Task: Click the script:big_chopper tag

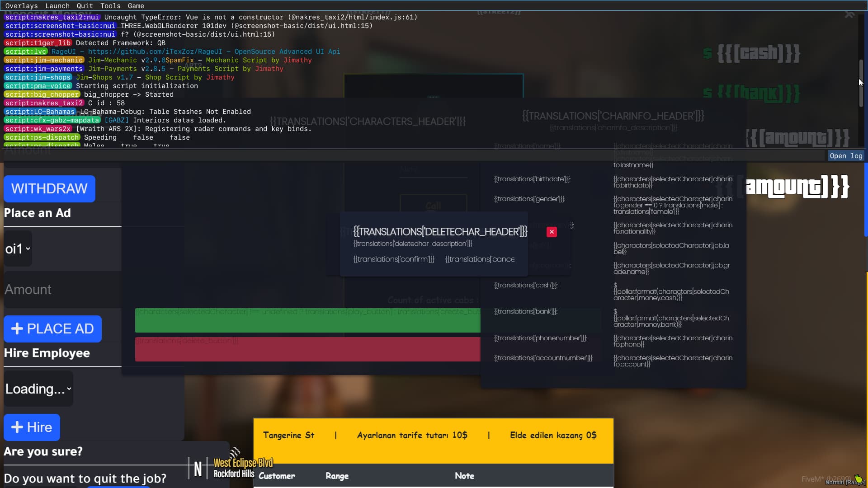Action: coord(42,94)
